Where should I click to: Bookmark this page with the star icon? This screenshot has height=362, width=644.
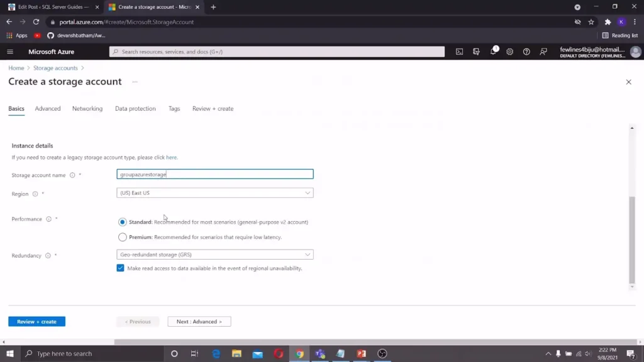point(591,22)
